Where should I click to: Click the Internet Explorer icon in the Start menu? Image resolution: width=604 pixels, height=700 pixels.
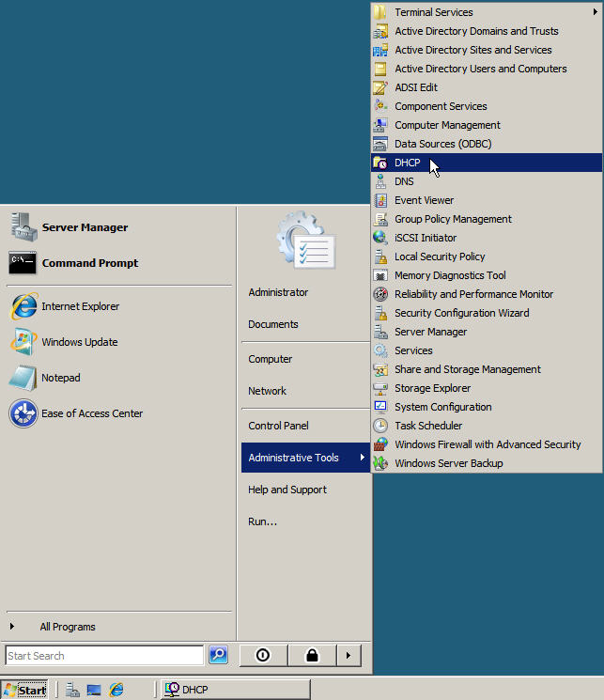(23, 306)
